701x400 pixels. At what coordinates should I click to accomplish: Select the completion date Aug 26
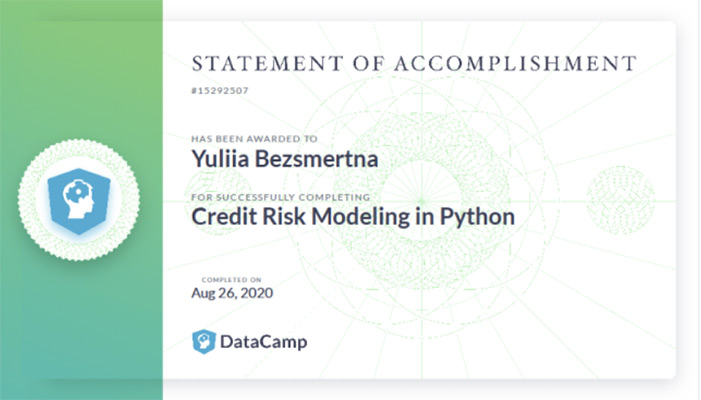coord(213,293)
